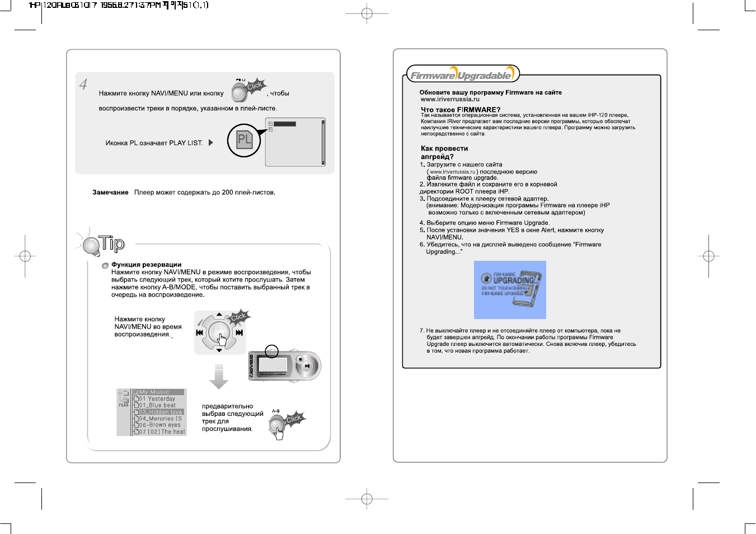Click the 'Click' burst above navigation pad
The width and height of the screenshot is (756, 534).
click(239, 317)
